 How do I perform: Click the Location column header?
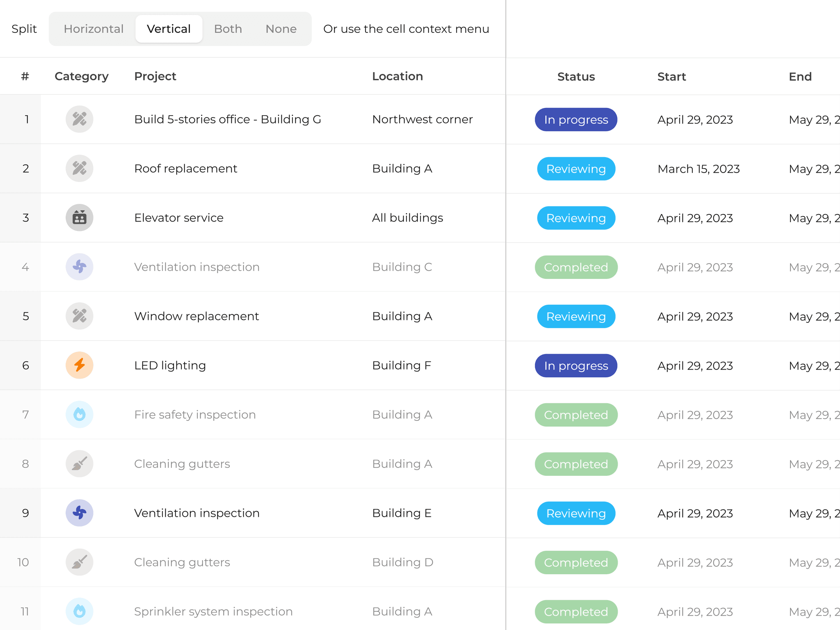tap(397, 76)
